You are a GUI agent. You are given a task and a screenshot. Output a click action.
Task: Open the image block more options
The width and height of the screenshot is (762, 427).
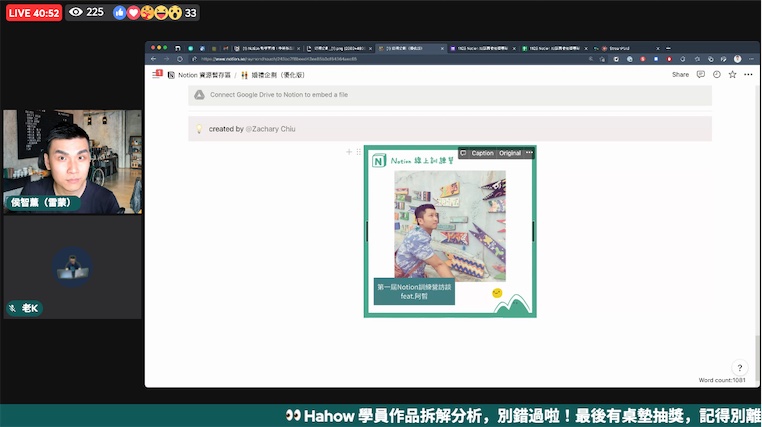point(529,153)
